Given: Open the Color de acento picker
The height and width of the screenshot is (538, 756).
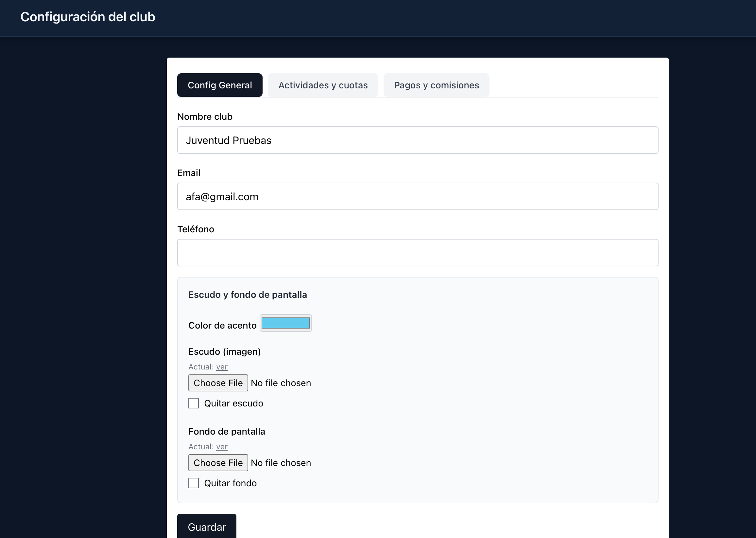Looking at the screenshot, I should coord(286,323).
